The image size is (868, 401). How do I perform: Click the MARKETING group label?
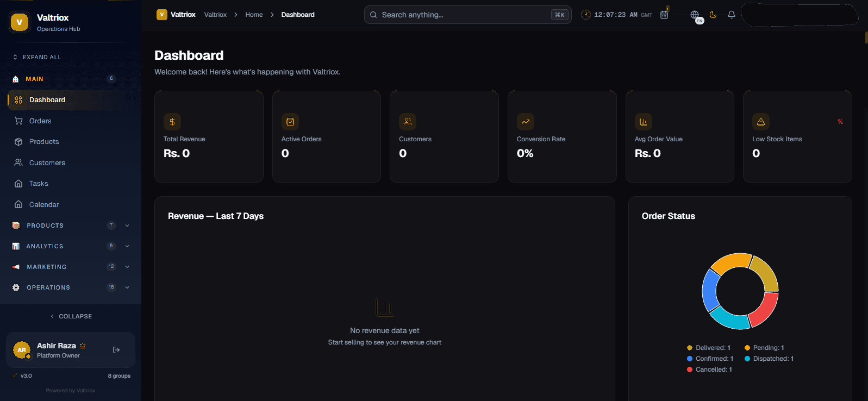[47, 267]
